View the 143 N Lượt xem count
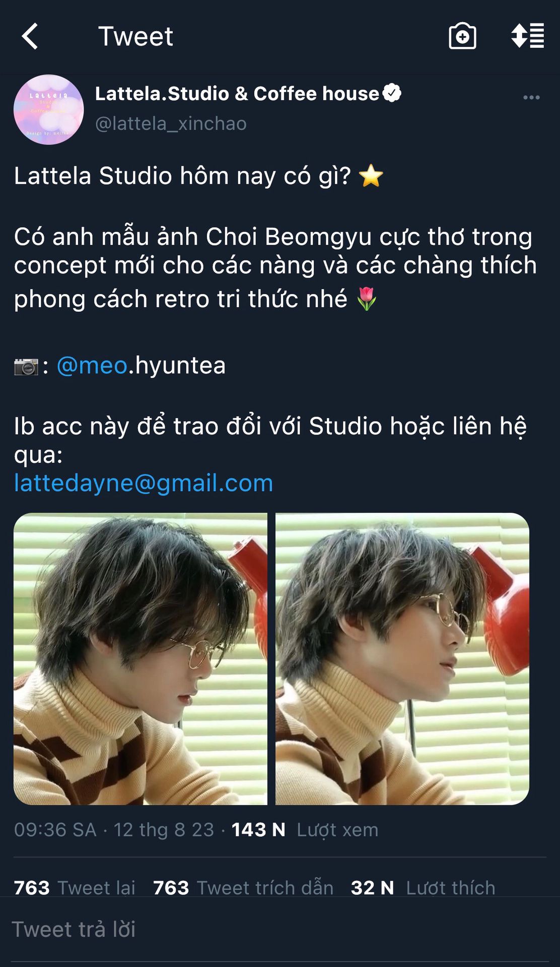560x967 pixels. [305, 830]
